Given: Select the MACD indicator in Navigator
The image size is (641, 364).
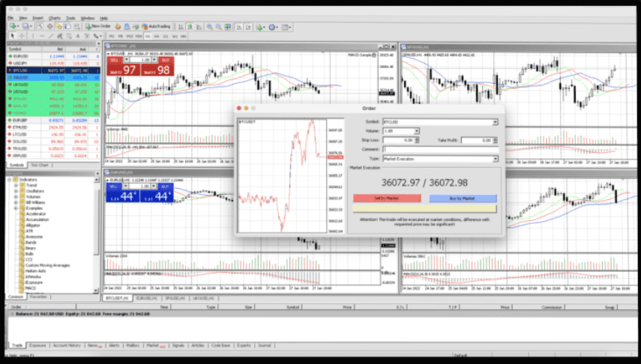Looking at the screenshot, I should coord(31,288).
